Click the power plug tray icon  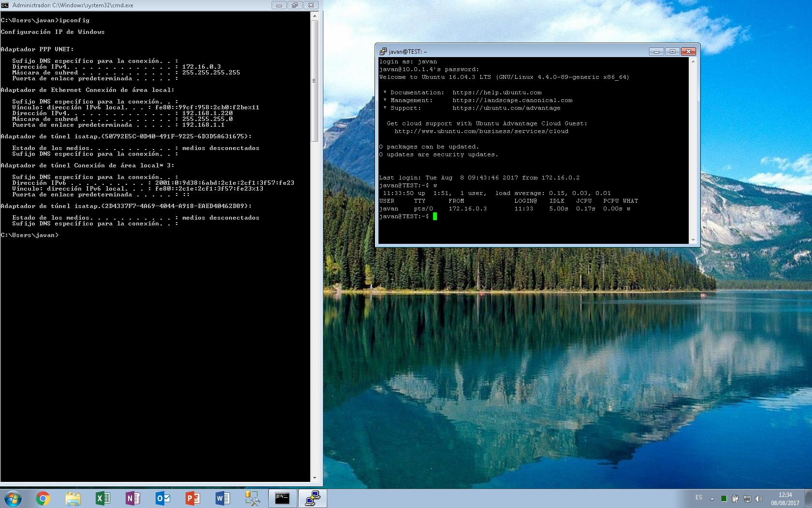[735, 499]
